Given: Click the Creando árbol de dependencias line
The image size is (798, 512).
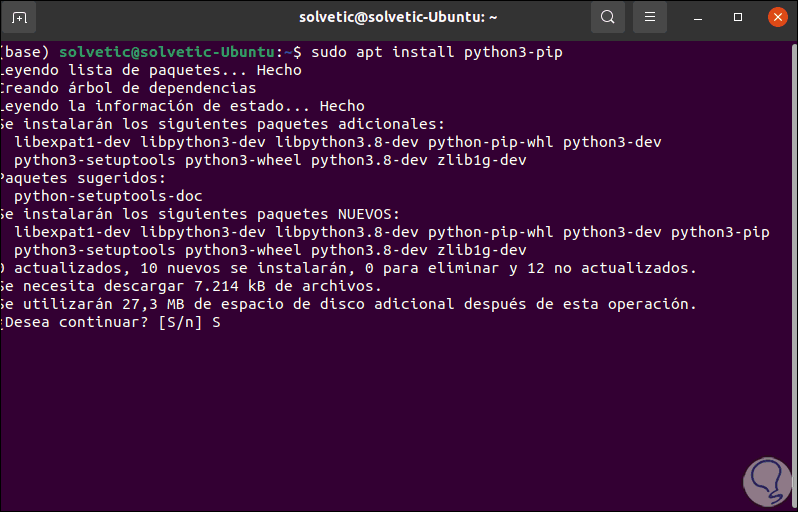Looking at the screenshot, I should [x=128, y=88].
